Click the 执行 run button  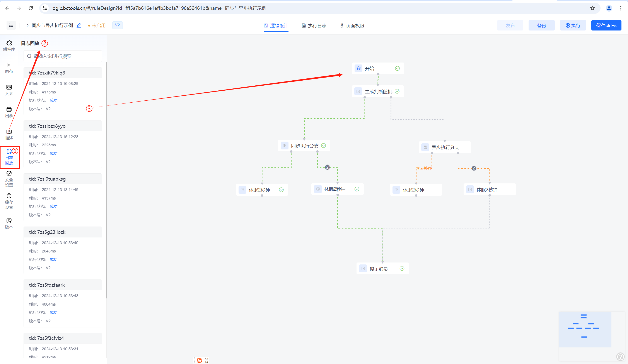[x=573, y=25]
